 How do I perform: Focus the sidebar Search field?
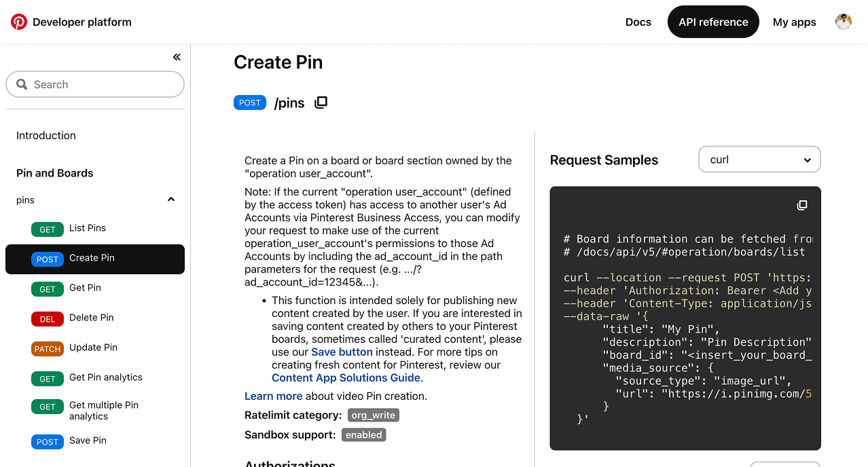tap(95, 85)
